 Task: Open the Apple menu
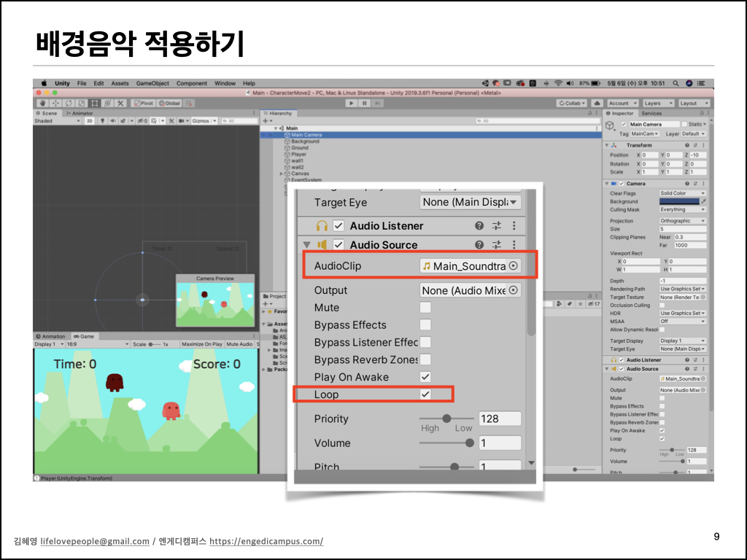pos(44,83)
